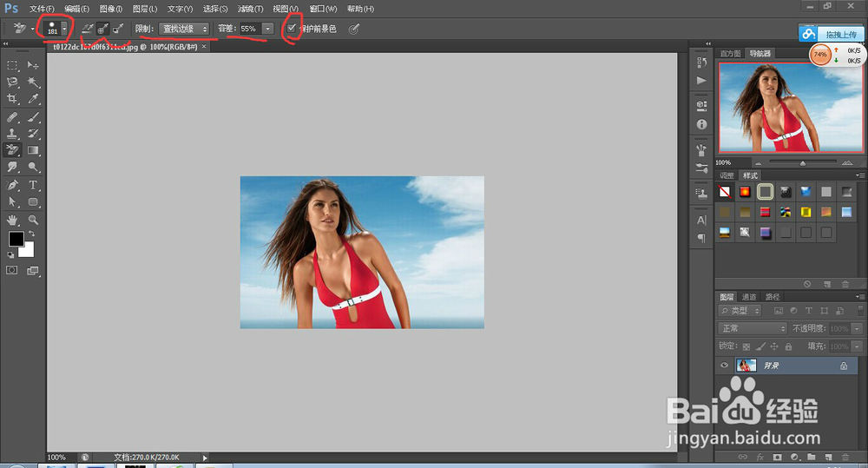Select the Rounded Rectangle shape tool
Viewport: 868px width, 468px height.
tap(33, 201)
